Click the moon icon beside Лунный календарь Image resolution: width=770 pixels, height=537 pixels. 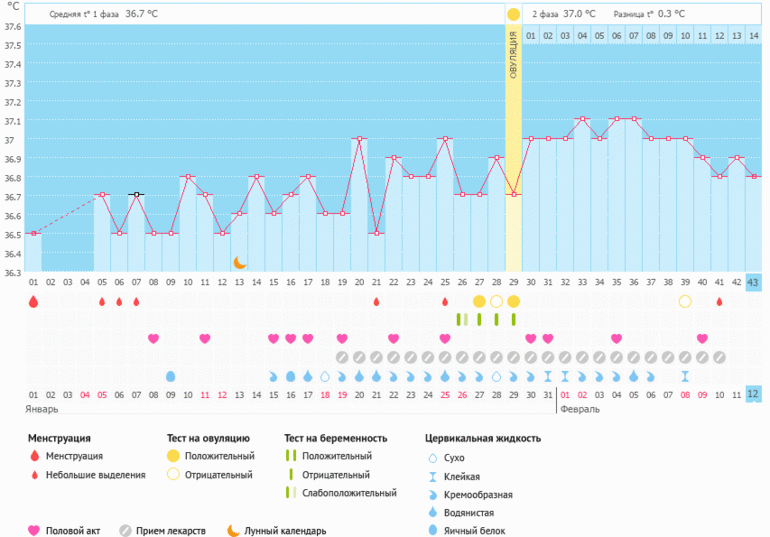click(233, 531)
